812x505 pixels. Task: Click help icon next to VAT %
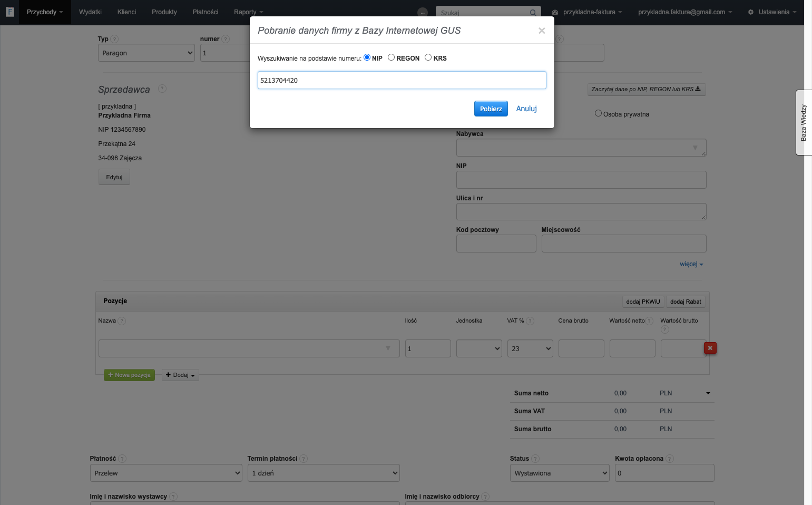[x=530, y=321]
